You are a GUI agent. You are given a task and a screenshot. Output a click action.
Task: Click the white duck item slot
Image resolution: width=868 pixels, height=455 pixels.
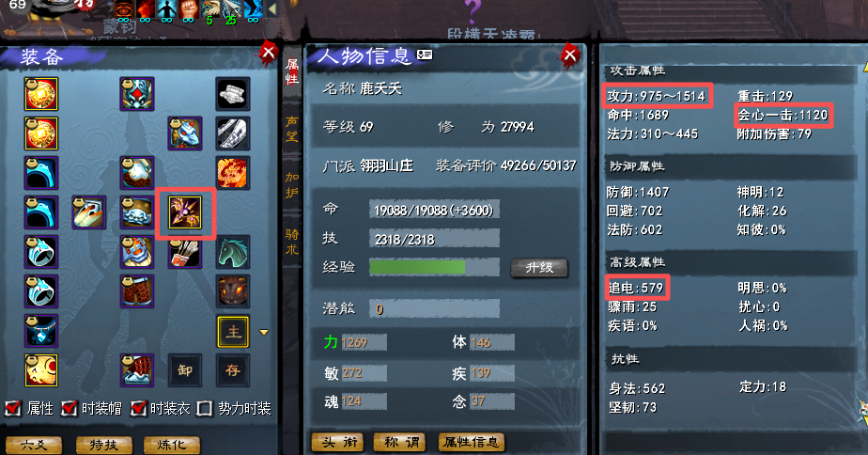88,212
